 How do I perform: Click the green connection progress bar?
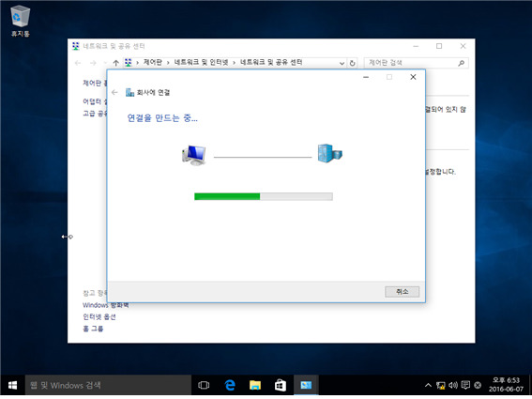coord(264,196)
